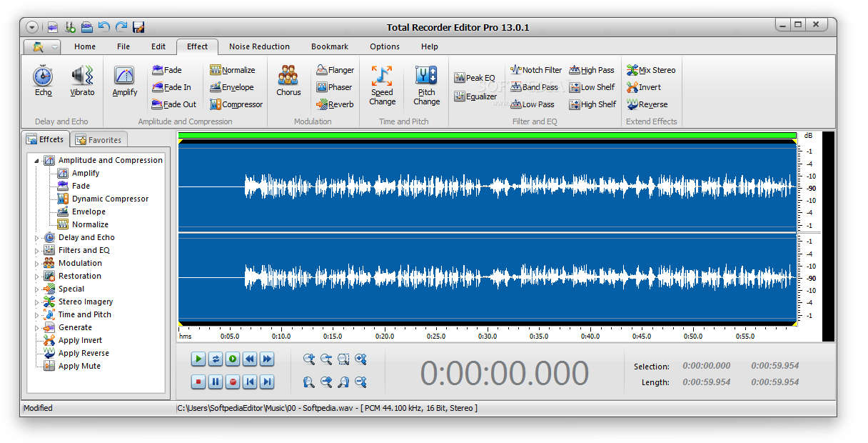Open the Chorus modulation effect
The height and width of the screenshot is (443, 868).
[288, 81]
